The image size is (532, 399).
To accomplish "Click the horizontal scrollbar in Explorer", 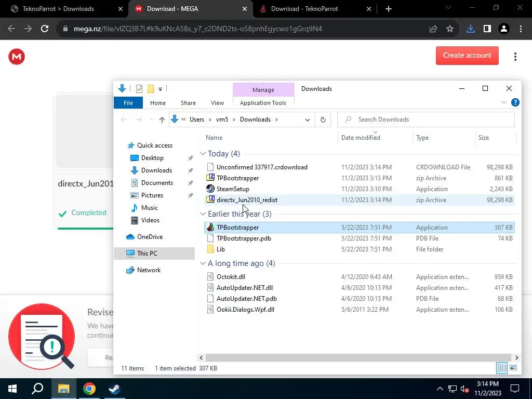I will tap(358, 357).
